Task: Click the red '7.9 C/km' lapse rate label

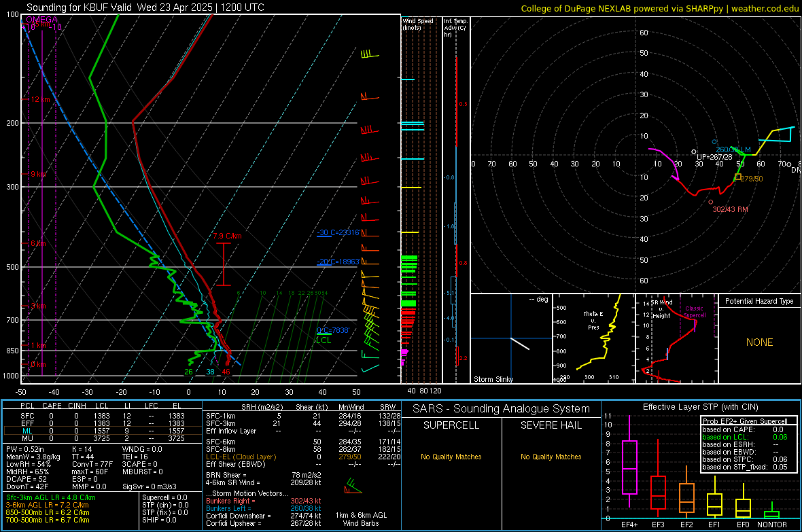Action: coord(227,236)
